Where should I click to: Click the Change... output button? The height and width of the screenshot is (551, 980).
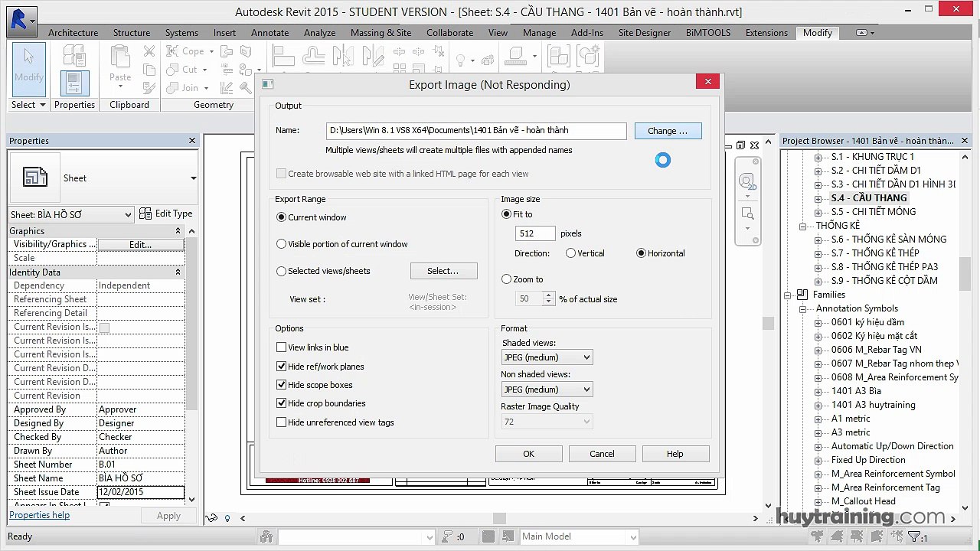668,131
